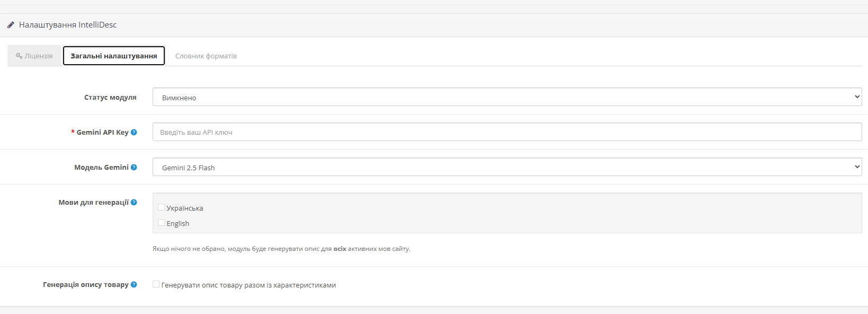
Task: Click the Статус модуля label
Action: [110, 97]
